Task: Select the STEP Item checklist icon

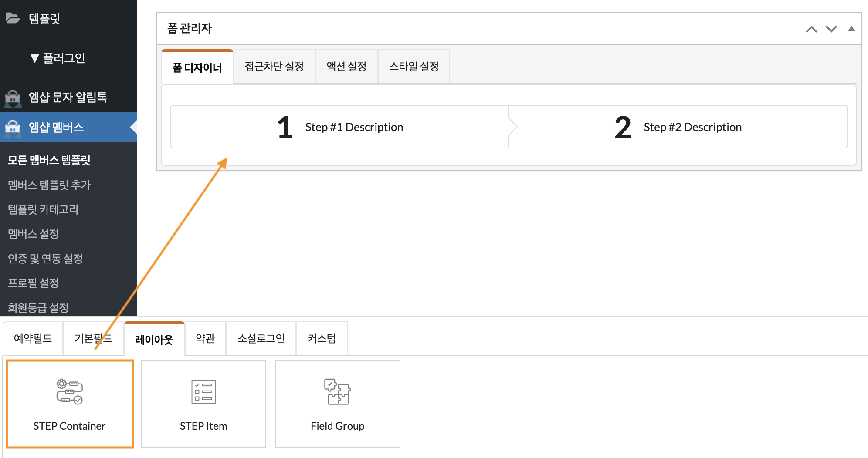Action: (x=203, y=391)
